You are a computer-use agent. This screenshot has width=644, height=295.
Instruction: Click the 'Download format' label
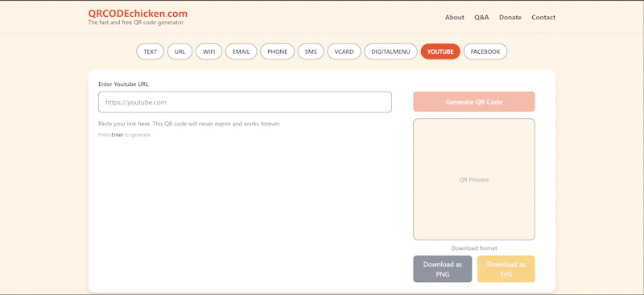tap(474, 248)
